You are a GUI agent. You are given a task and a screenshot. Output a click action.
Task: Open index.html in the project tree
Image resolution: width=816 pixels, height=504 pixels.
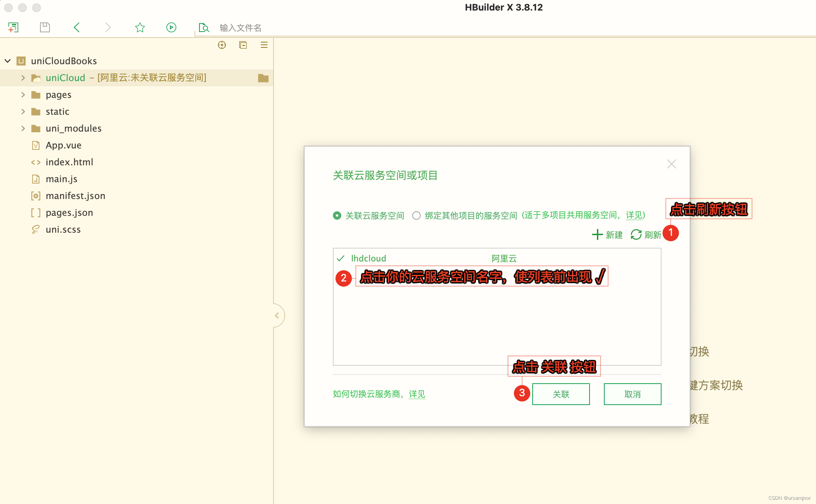click(x=70, y=162)
